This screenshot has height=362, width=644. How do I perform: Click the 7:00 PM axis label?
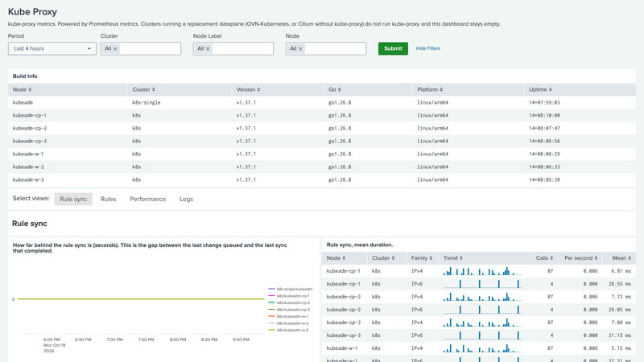(114, 339)
